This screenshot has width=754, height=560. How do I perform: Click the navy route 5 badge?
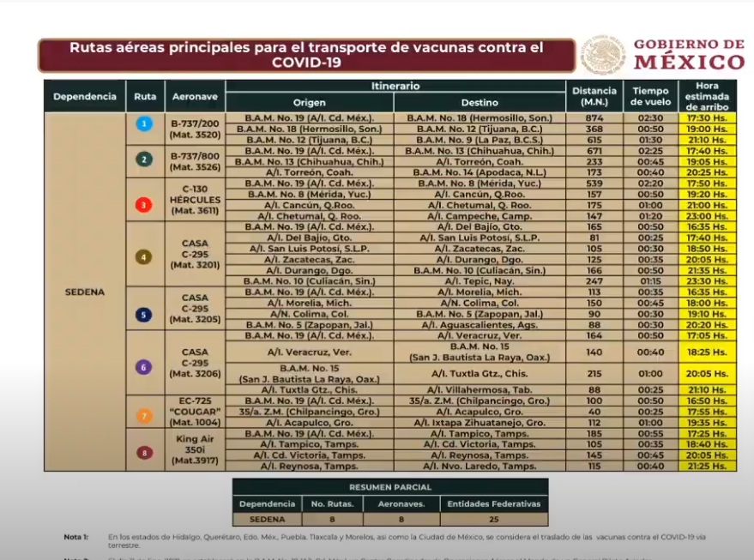coord(145,314)
